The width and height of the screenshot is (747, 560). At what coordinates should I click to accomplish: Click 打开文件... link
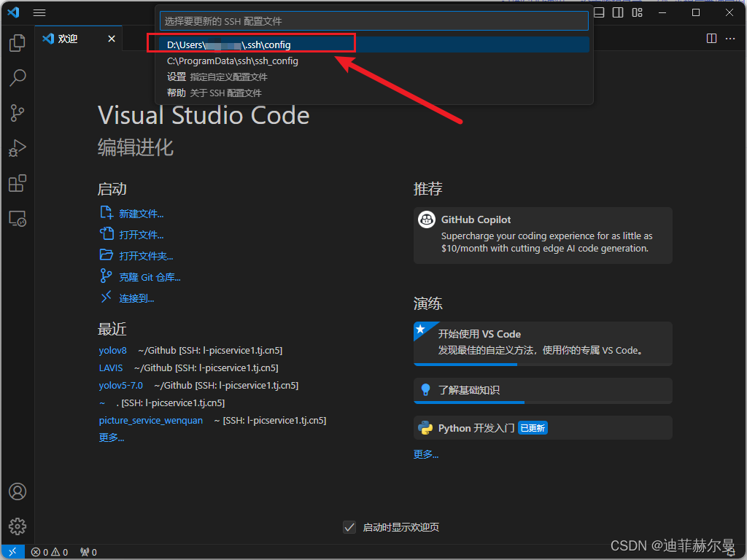coord(141,235)
